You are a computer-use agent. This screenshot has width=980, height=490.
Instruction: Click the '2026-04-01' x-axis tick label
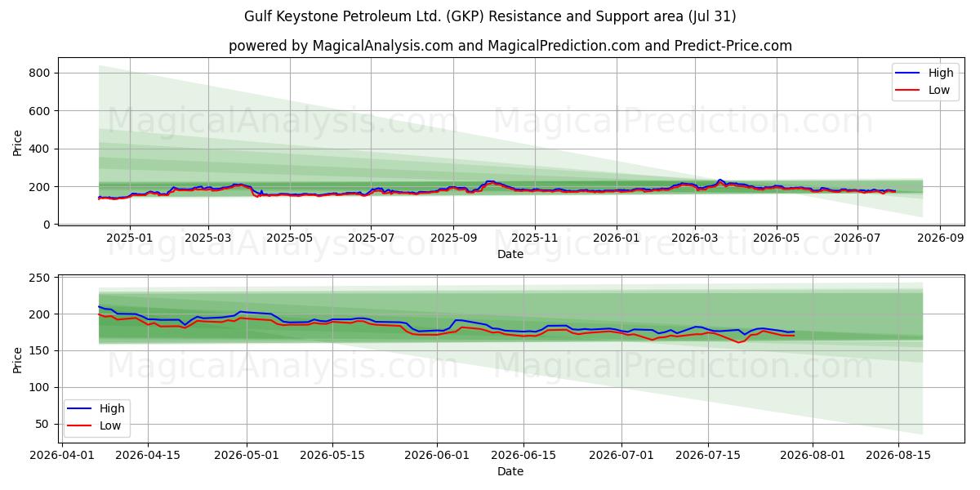point(61,457)
